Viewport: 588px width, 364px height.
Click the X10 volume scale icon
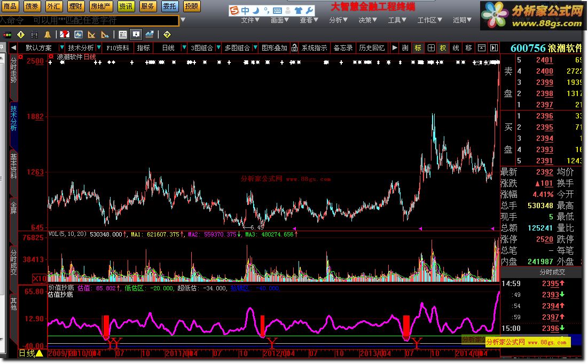click(39, 279)
